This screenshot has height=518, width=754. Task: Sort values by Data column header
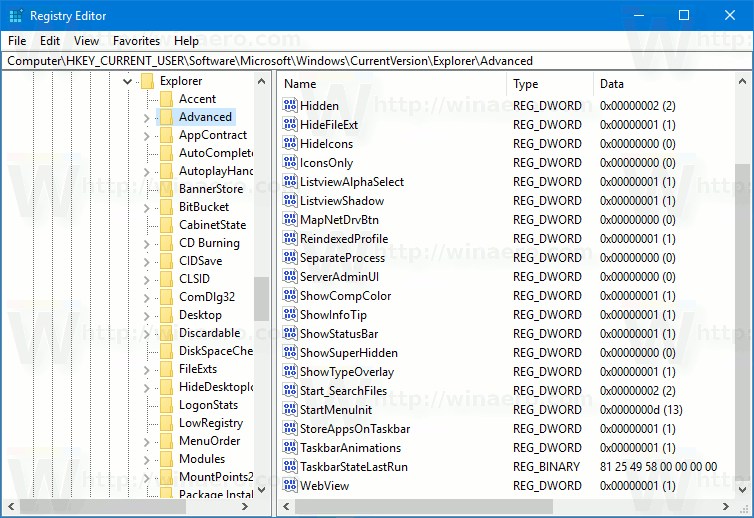click(664, 84)
